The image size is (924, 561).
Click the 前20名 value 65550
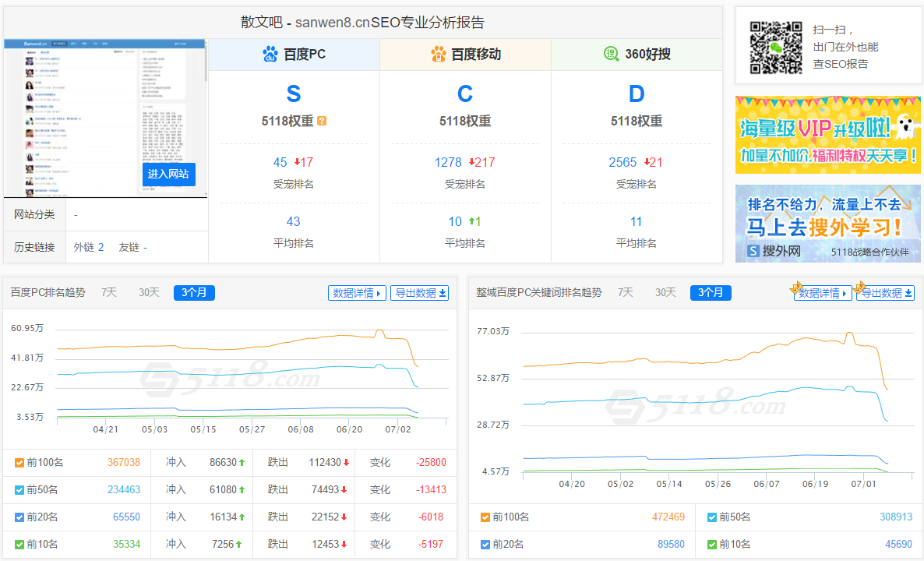127,517
